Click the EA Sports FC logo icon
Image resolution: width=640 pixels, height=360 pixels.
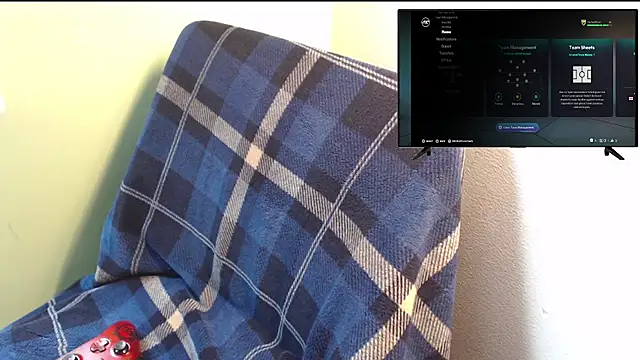pyautogui.click(x=425, y=22)
